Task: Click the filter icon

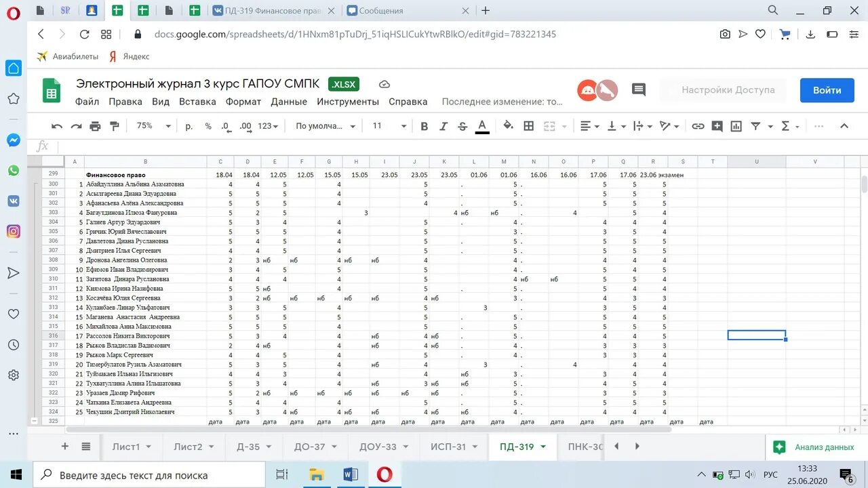Action: click(755, 126)
